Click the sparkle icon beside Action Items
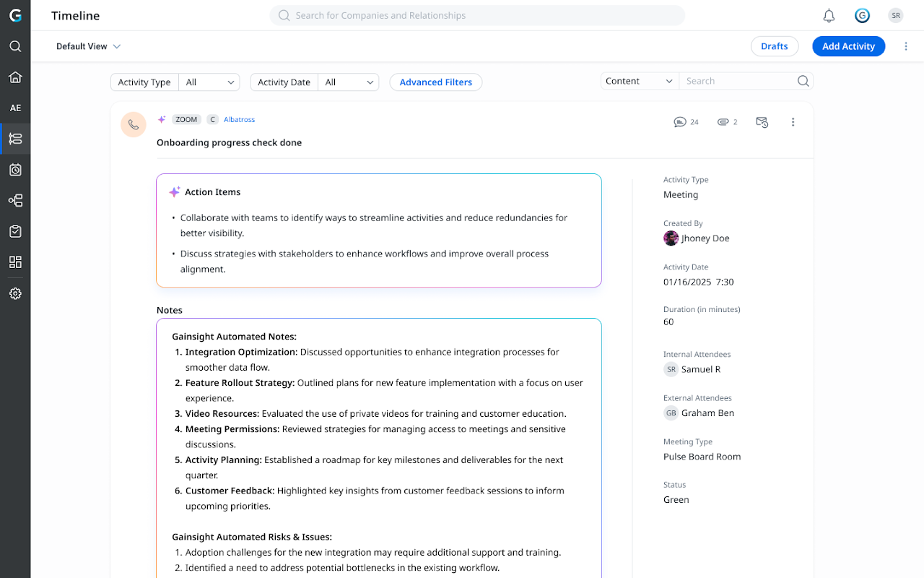The height and width of the screenshot is (578, 924). pos(175,192)
